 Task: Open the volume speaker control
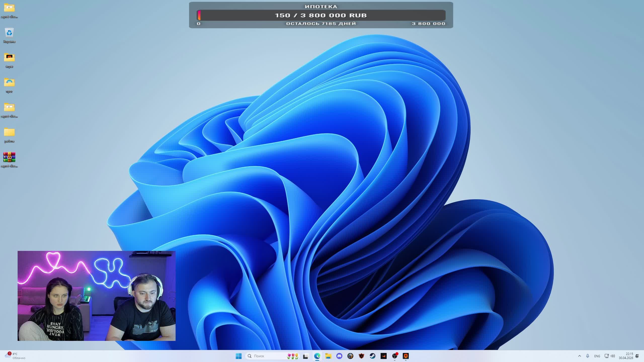coord(613,356)
